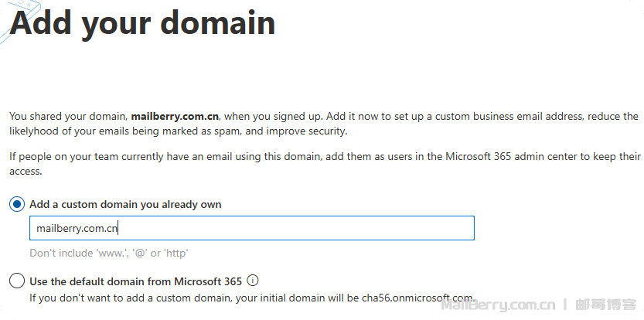Click the bold mailberry.com.cn text in the paragraph
The height and width of the screenshot is (320, 644).
click(x=175, y=117)
